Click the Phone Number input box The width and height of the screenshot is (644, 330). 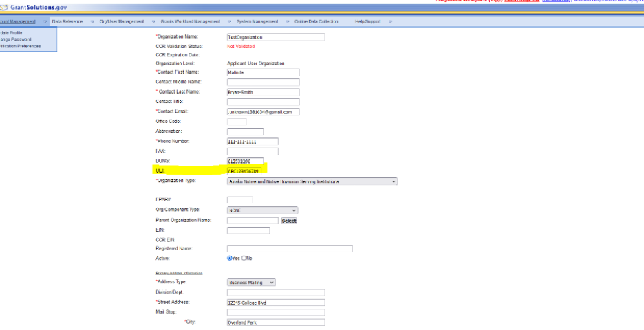[252, 142]
